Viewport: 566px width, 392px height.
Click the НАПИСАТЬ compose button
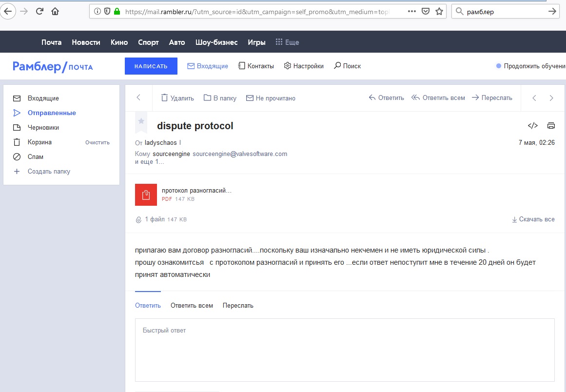[x=151, y=66]
